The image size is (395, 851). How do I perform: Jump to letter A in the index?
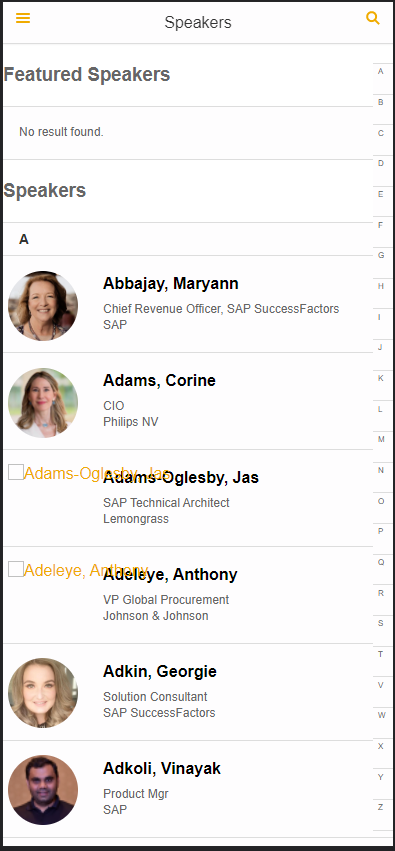[x=381, y=71]
